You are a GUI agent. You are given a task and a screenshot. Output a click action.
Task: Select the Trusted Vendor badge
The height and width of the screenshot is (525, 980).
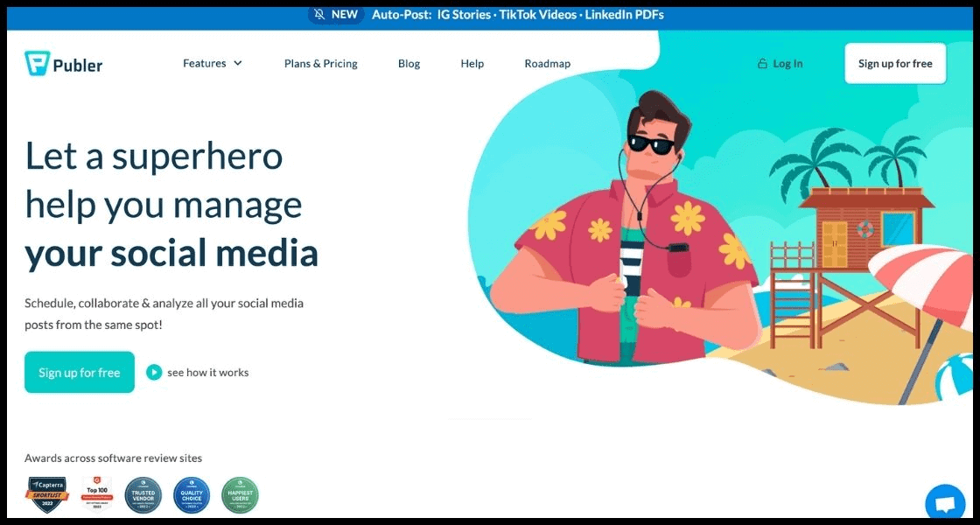pos(143,494)
